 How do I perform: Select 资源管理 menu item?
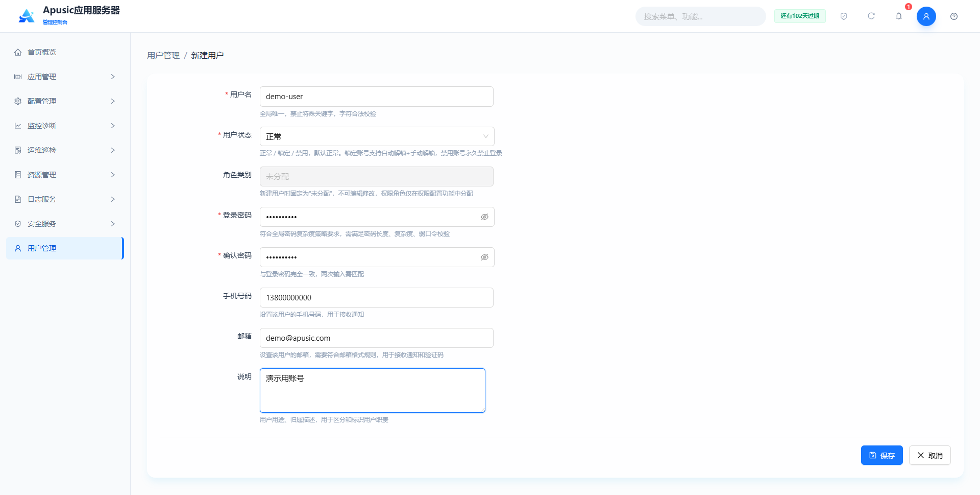point(65,175)
